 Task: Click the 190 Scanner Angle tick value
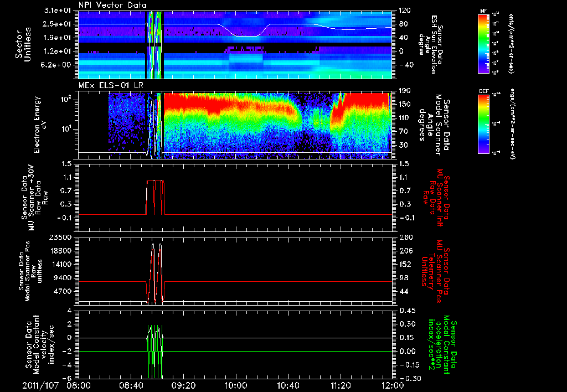pos(405,91)
